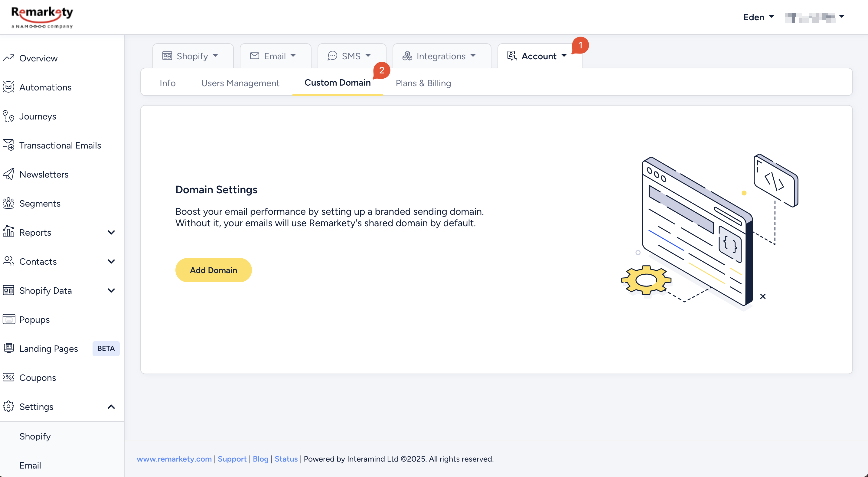868x477 pixels.
Task: Open the Integrations tab dropdown arrow
Action: pos(473,56)
